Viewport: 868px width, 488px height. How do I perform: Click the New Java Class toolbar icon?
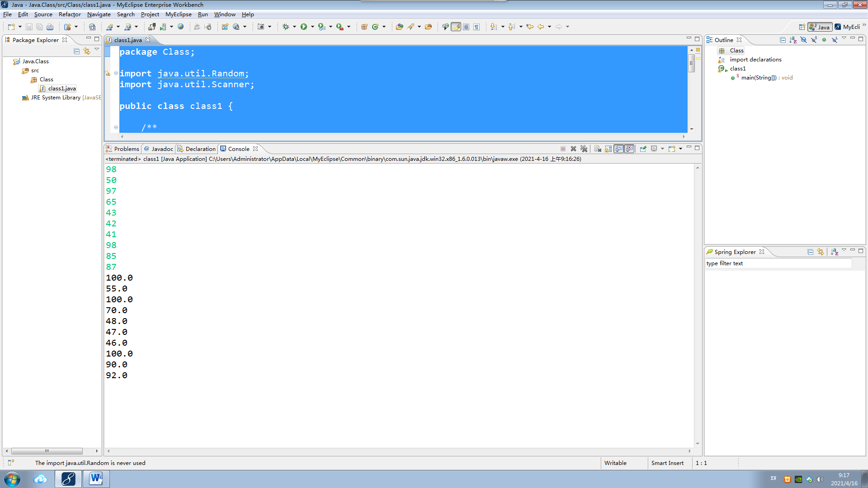pyautogui.click(x=375, y=27)
